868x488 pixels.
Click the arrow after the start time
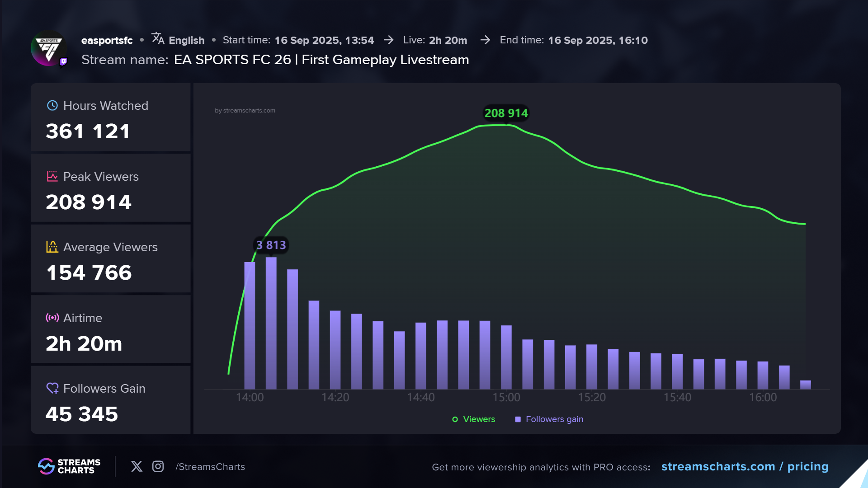(x=388, y=40)
